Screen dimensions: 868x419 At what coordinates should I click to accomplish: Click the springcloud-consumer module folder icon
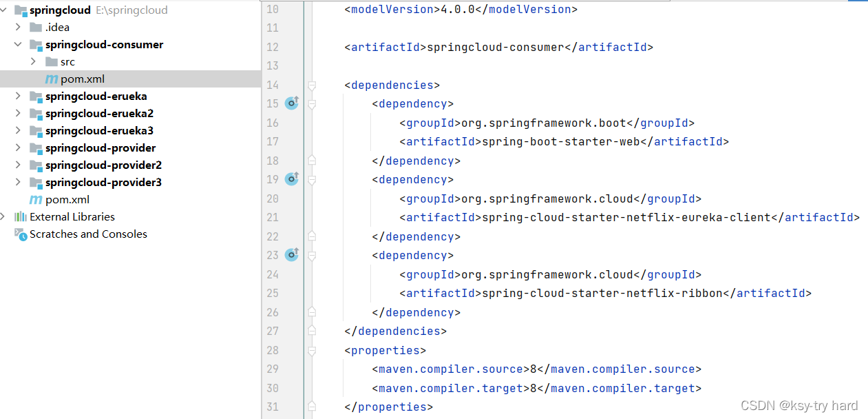[36, 45]
